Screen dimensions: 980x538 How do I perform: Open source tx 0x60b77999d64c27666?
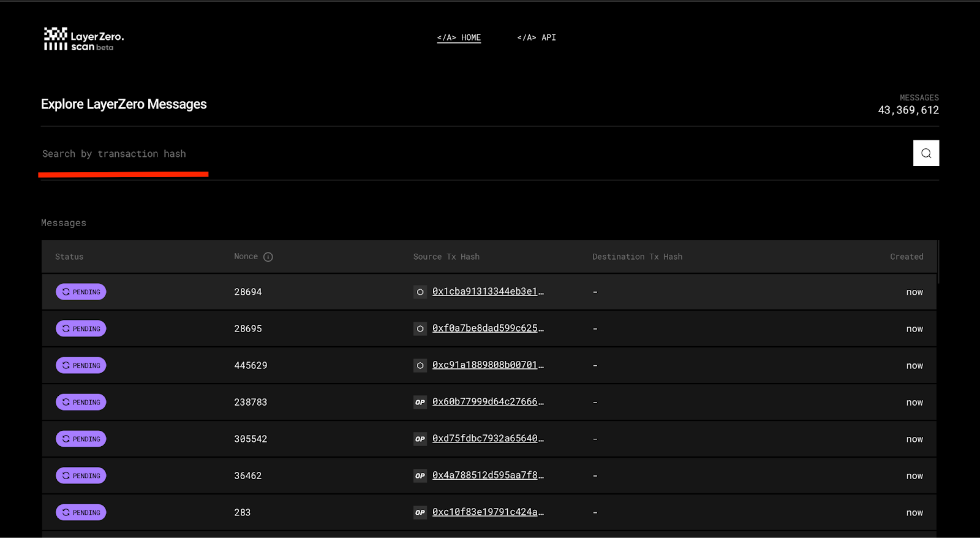tap(488, 402)
